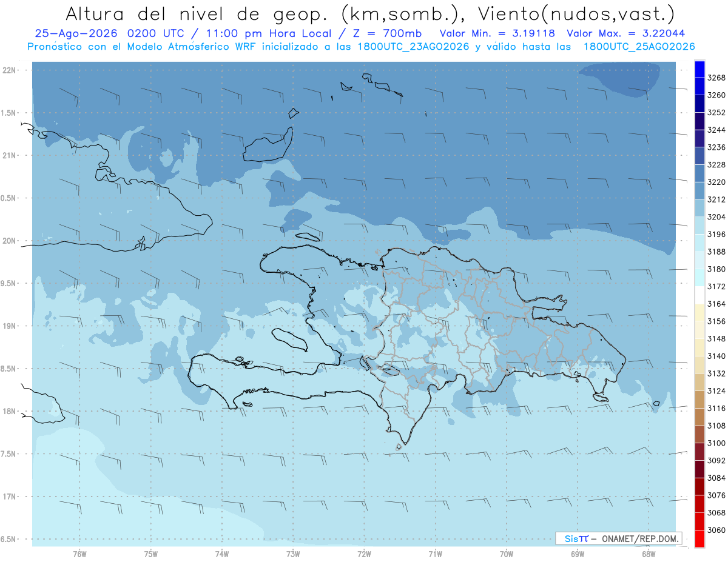Click the '75W' longitude label
The image size is (728, 562).
tap(151, 554)
